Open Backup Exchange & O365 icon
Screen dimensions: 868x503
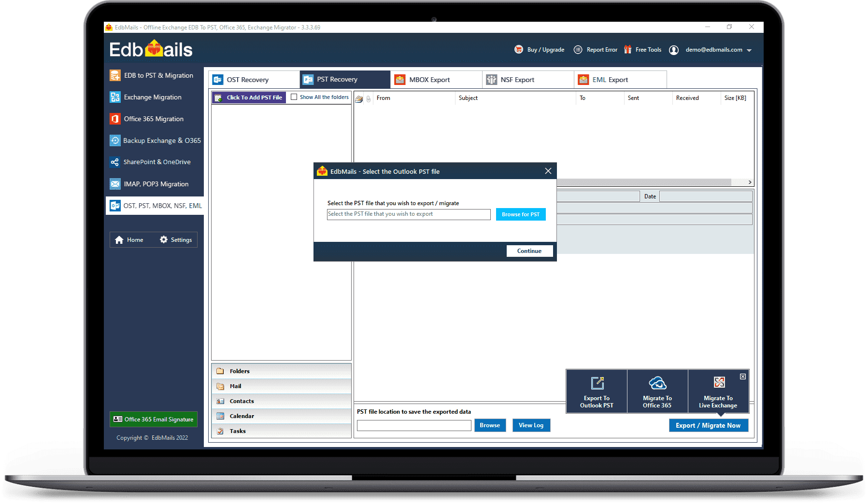[x=115, y=140]
